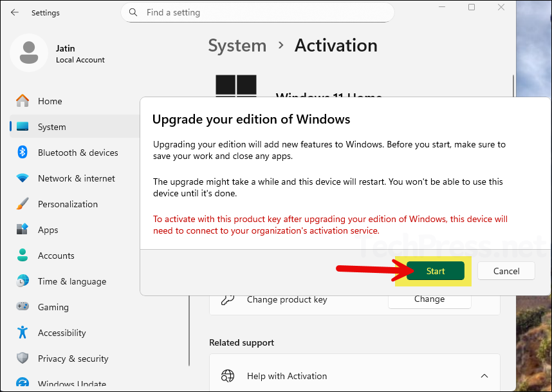Click the Accounts person icon
The width and height of the screenshot is (552, 392).
click(23, 255)
